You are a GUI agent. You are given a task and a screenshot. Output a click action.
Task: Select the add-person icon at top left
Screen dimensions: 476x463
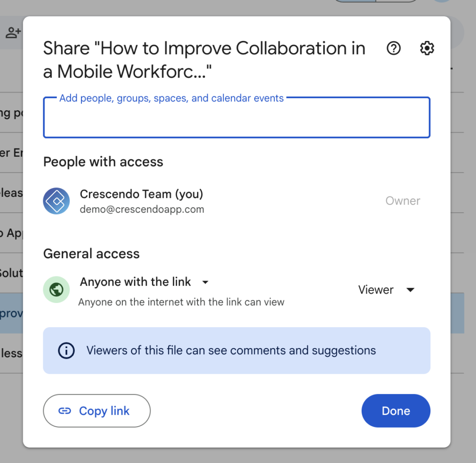pyautogui.click(x=13, y=32)
